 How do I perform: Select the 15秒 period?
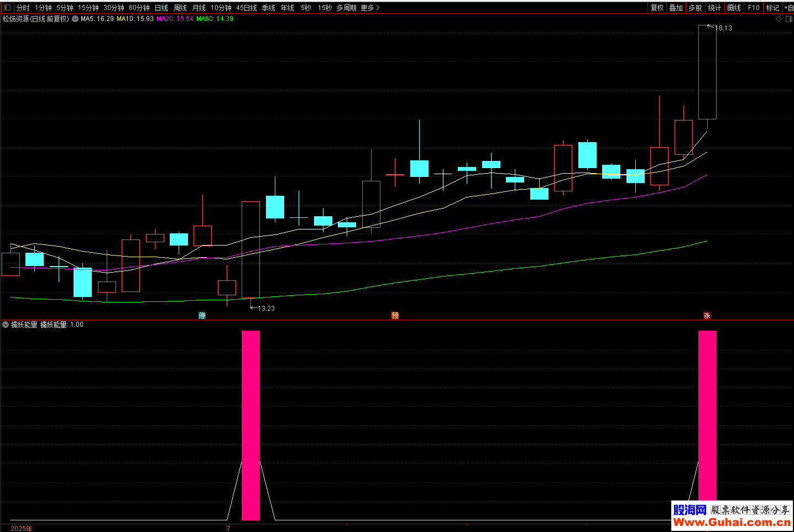[325, 8]
